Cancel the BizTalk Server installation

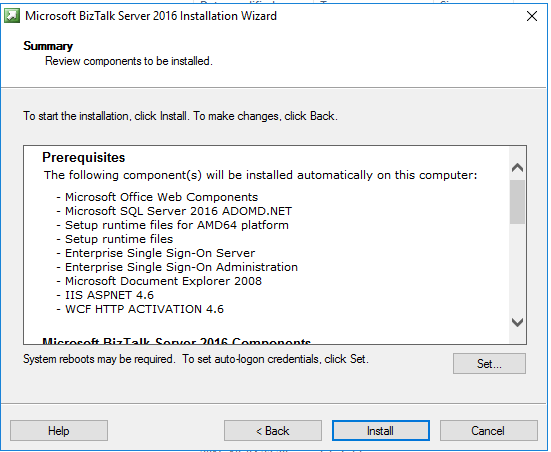click(x=488, y=431)
